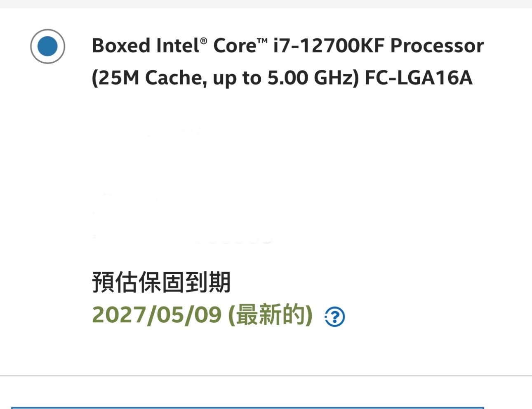Click the "(最新的)" status text
The image size is (532, 409).
tap(270, 315)
